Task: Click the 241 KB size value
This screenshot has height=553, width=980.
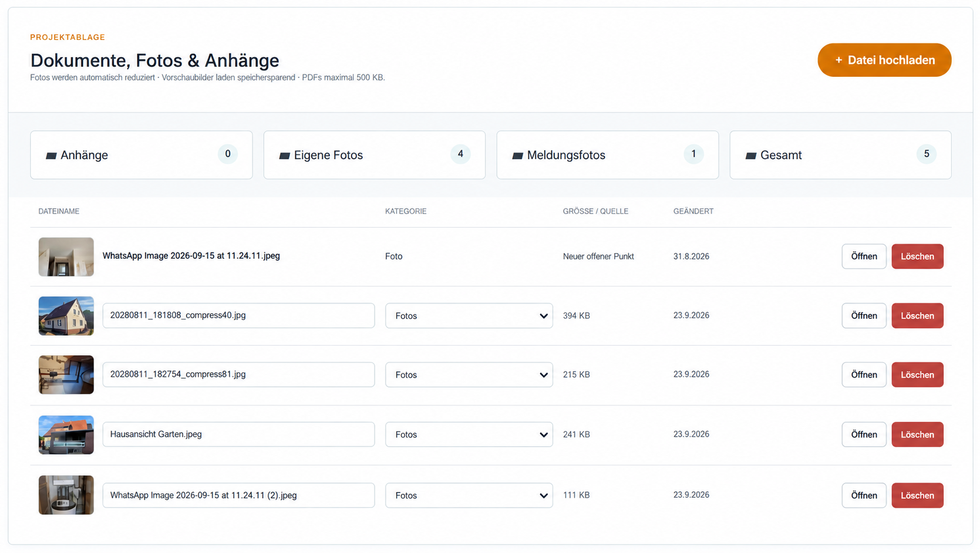Action: pyautogui.click(x=576, y=434)
